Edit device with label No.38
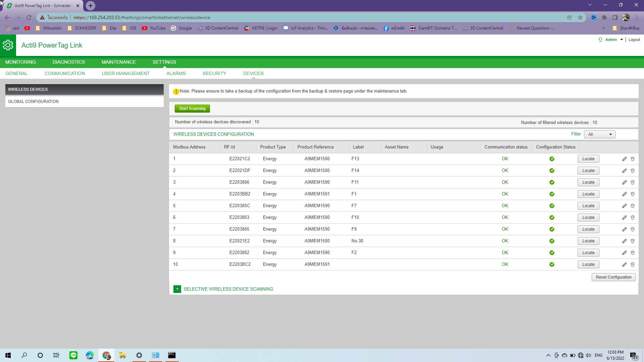The width and height of the screenshot is (644, 362). tap(624, 241)
